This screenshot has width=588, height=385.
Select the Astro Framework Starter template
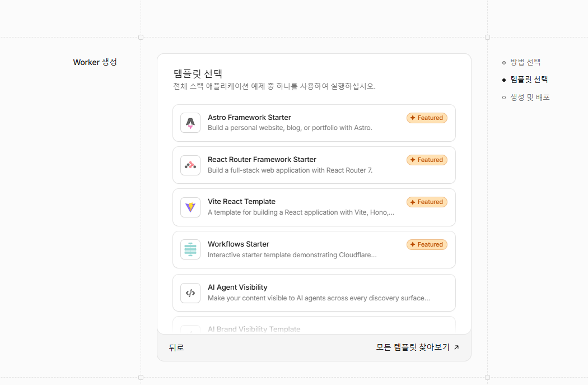(314, 123)
